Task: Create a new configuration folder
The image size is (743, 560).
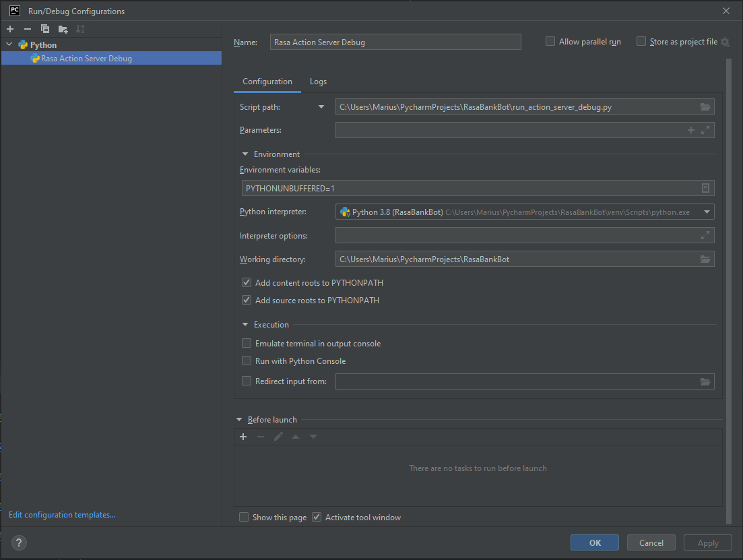Action: pos(62,29)
